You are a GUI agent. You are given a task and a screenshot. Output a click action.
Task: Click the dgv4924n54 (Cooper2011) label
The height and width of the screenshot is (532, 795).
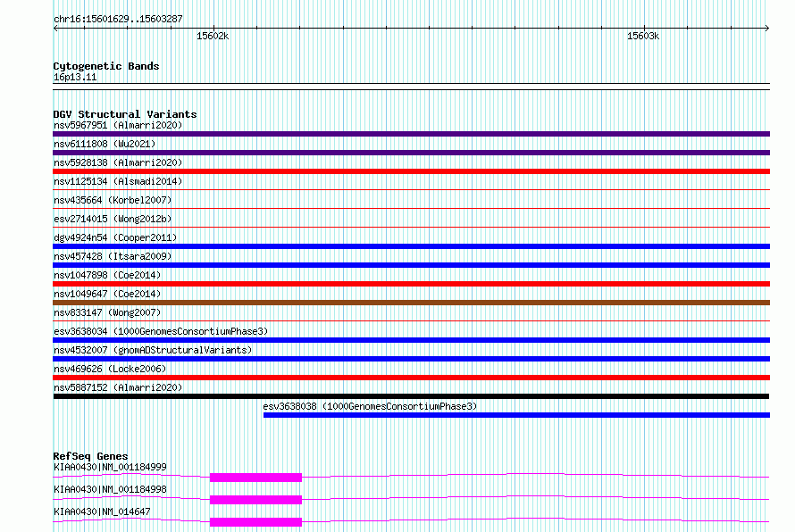(115, 237)
